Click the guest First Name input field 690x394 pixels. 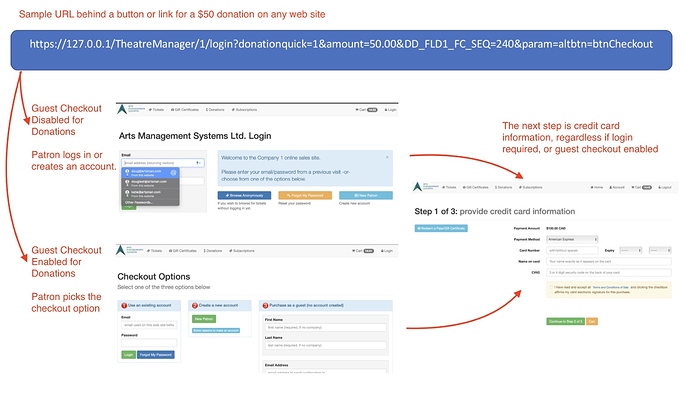click(326, 328)
